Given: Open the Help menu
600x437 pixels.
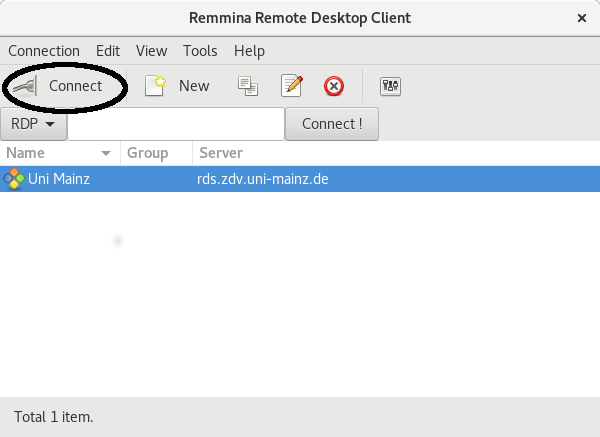Looking at the screenshot, I should point(249,51).
